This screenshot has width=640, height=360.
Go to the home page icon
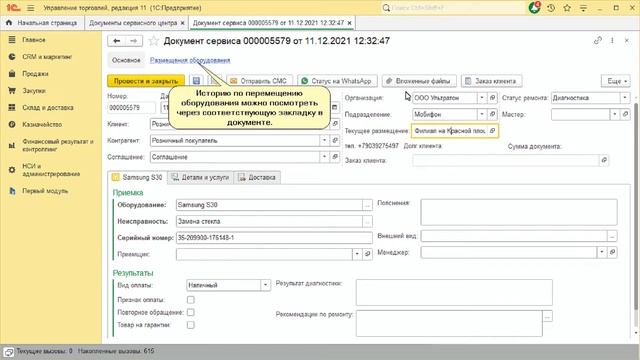pyautogui.click(x=9, y=23)
